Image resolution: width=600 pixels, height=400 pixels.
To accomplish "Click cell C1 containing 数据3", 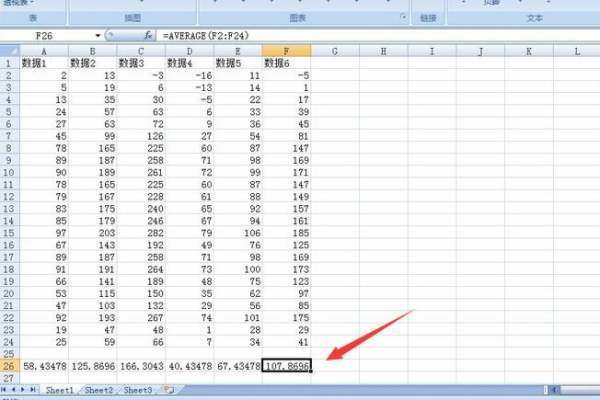I will pyautogui.click(x=141, y=63).
